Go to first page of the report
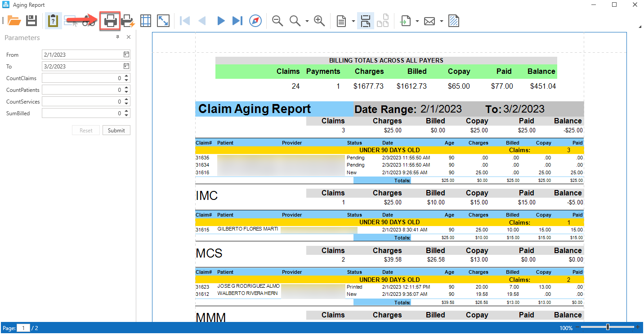This screenshot has width=644, height=335. 184,21
